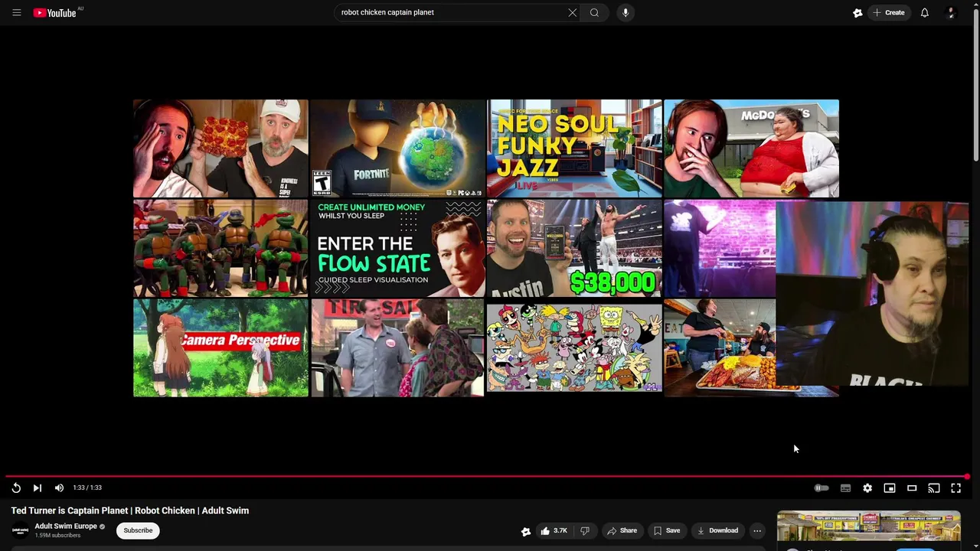This screenshot has width=980, height=551.
Task: Open the McDonald's reaction video thumbnail
Action: [751, 148]
